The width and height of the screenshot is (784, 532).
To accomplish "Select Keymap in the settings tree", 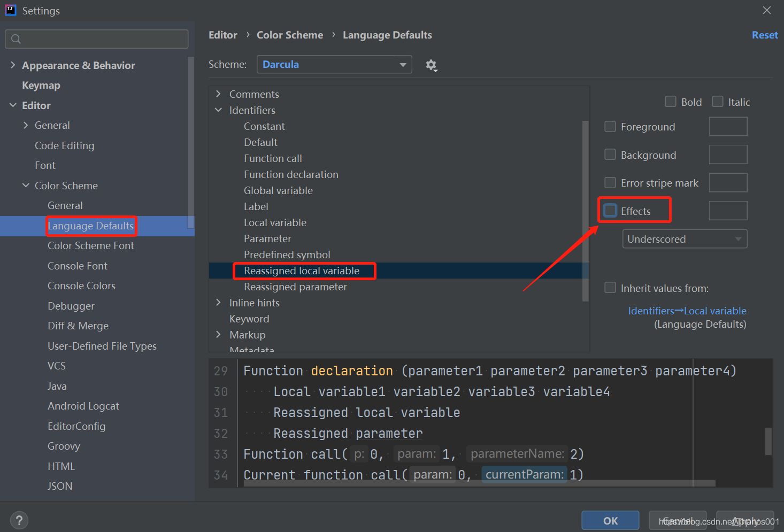I will point(41,86).
